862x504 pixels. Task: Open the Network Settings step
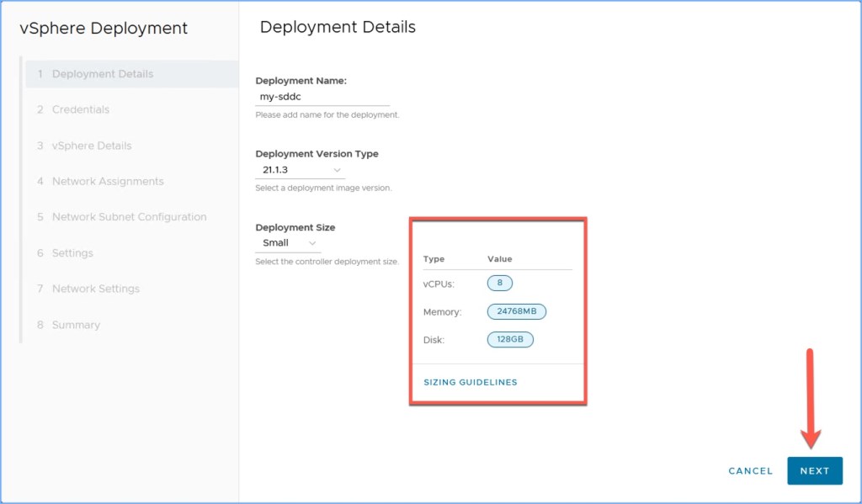point(95,289)
